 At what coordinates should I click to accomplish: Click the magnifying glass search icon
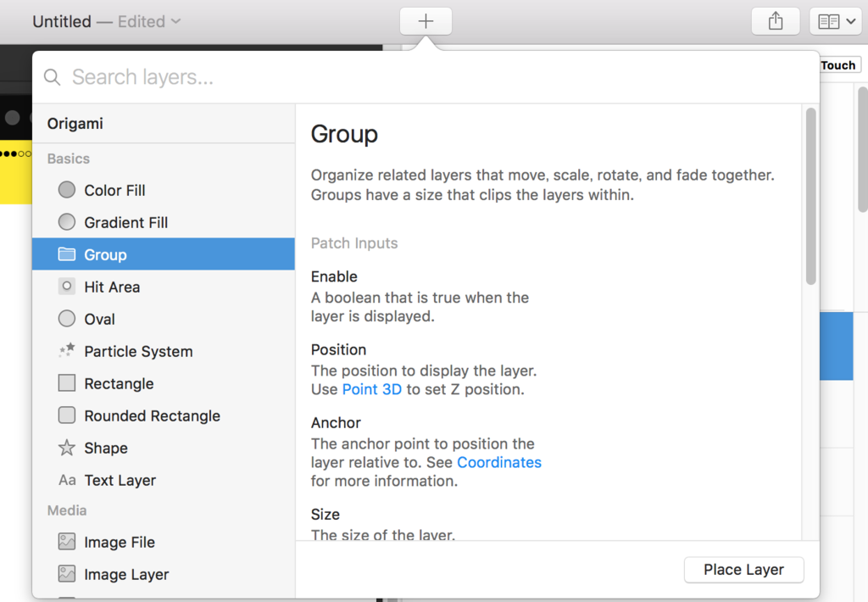pyautogui.click(x=52, y=77)
